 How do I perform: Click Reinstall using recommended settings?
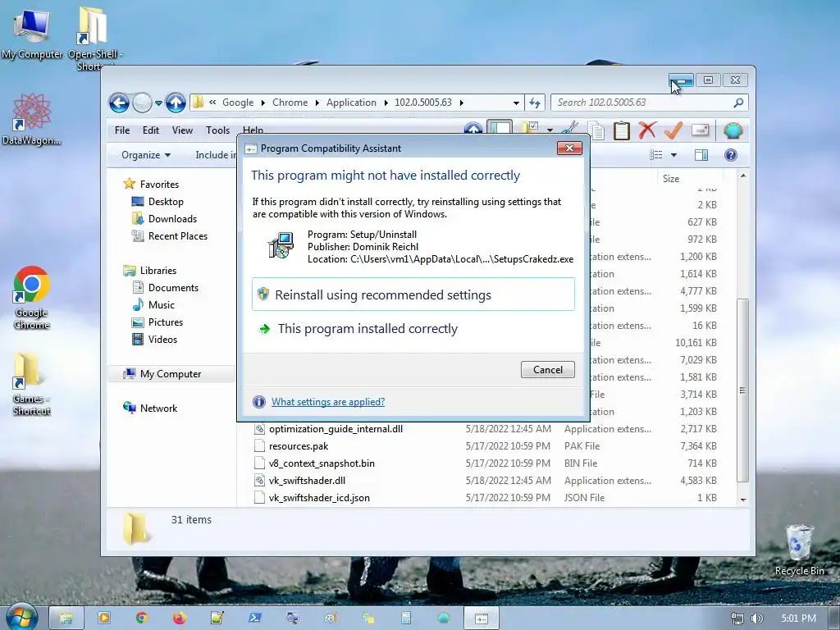(413, 294)
